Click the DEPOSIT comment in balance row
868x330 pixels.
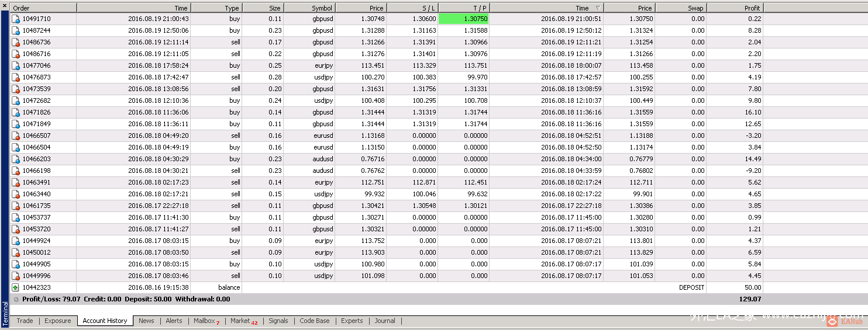691,287
